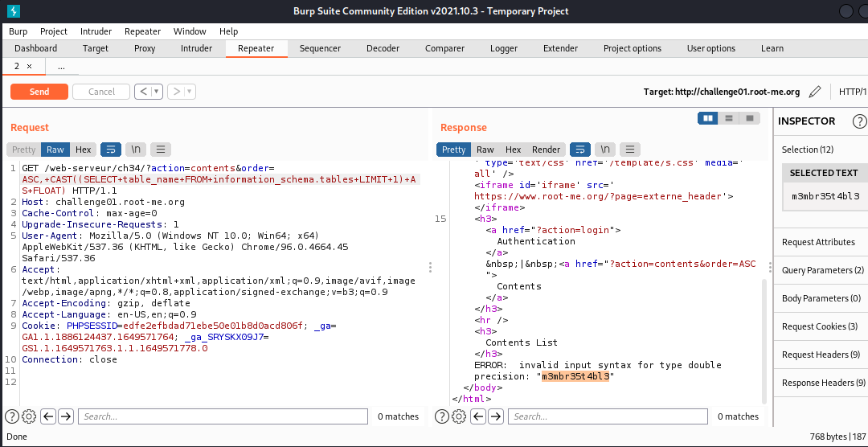Click the pane divider handle between Request and Response

(x=430, y=268)
